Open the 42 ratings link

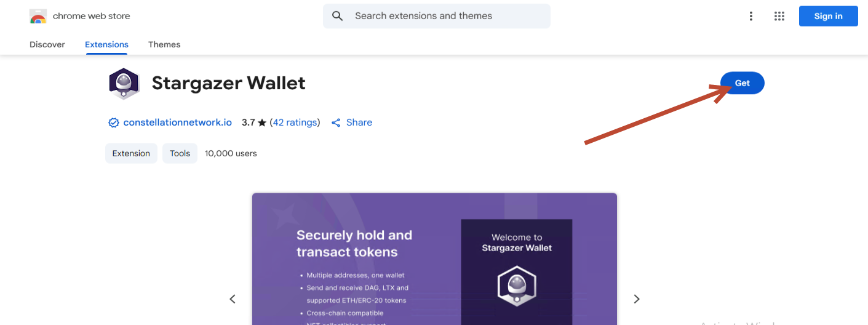coord(295,122)
